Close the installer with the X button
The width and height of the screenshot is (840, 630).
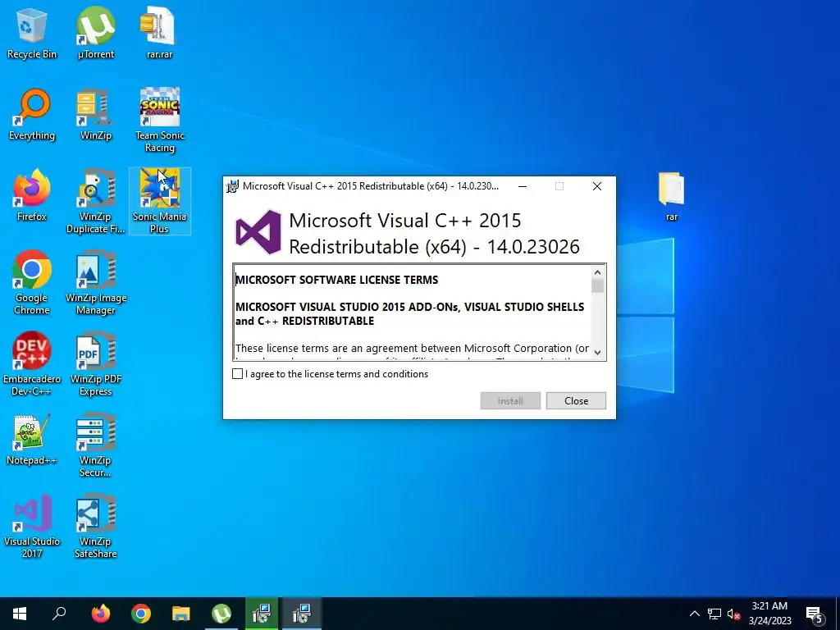pyautogui.click(x=597, y=186)
